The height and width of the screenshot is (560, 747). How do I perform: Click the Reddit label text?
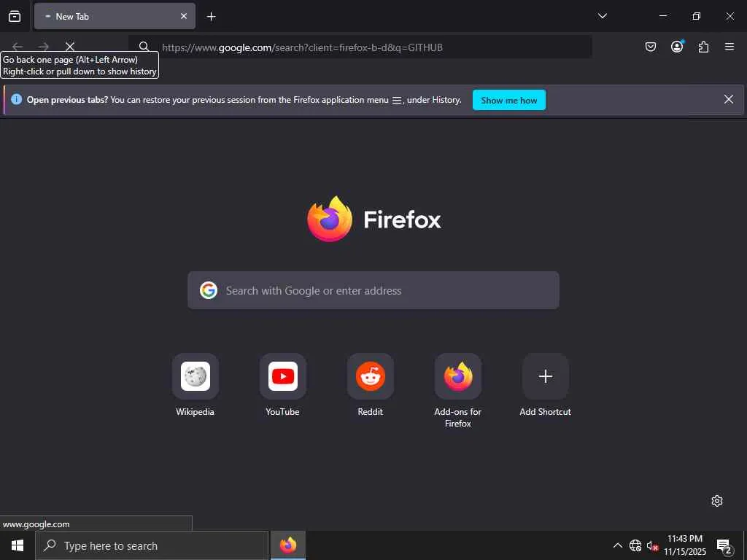pyautogui.click(x=370, y=412)
